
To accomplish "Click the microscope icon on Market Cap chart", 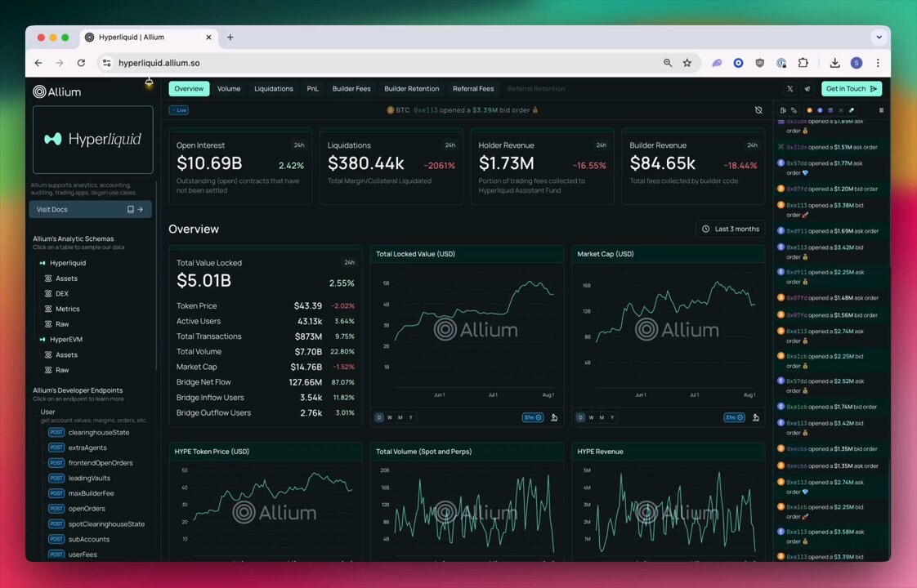I will pyautogui.click(x=756, y=417).
